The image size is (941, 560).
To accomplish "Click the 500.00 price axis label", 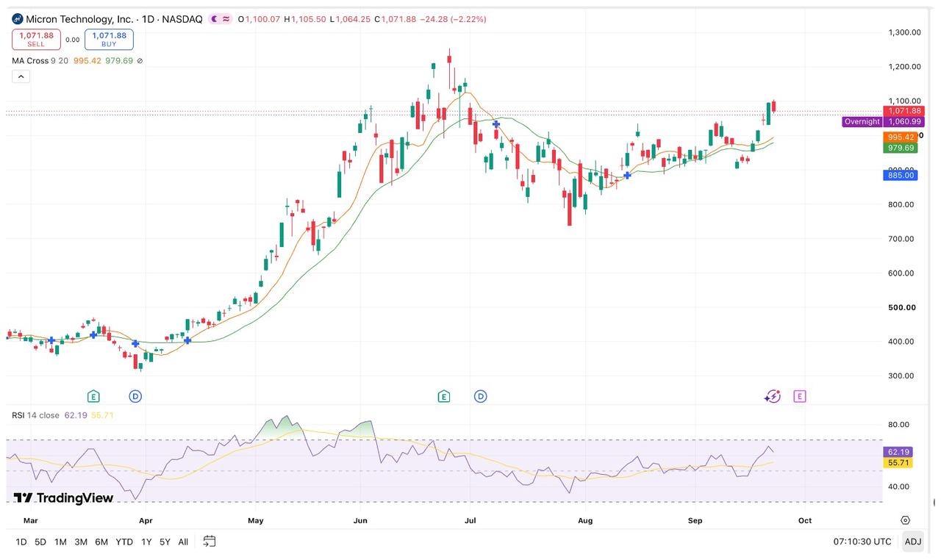I will [902, 307].
